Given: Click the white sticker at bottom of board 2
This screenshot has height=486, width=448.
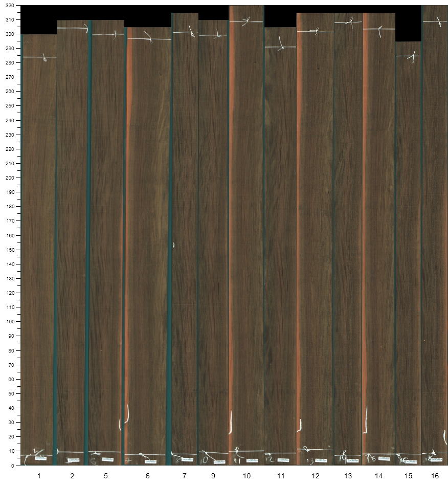Looking at the screenshot, I should (72, 459).
